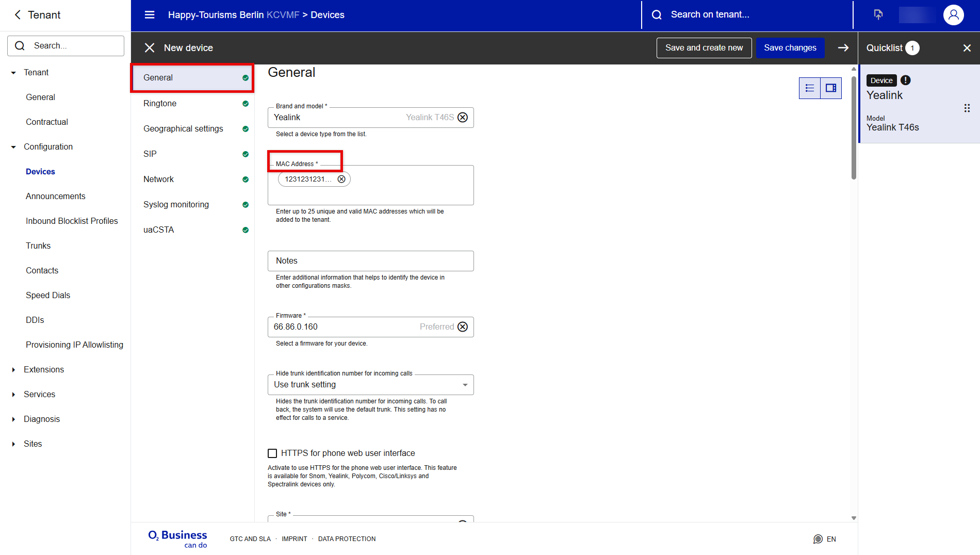
Task: Switch to side panel layout icon
Action: coord(831,88)
